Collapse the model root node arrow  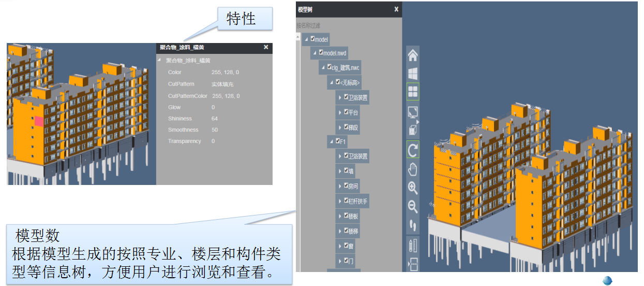point(306,39)
